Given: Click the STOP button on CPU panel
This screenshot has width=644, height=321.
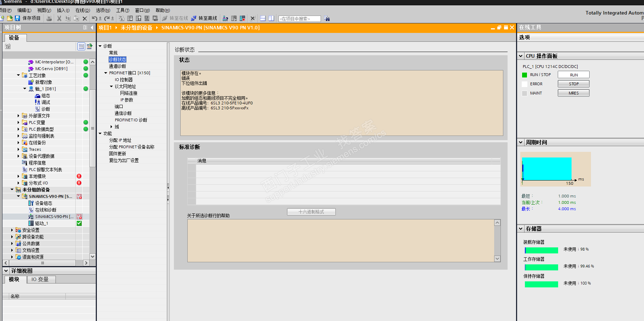Looking at the screenshot, I should pyautogui.click(x=573, y=84).
